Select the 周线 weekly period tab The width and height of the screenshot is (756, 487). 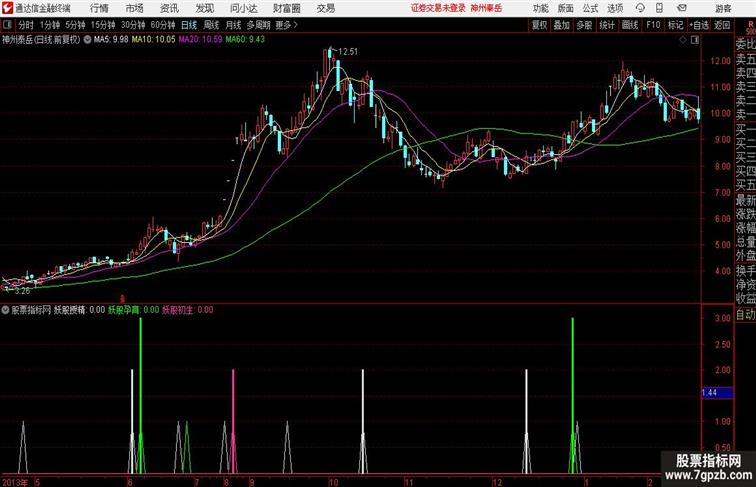click(x=211, y=25)
